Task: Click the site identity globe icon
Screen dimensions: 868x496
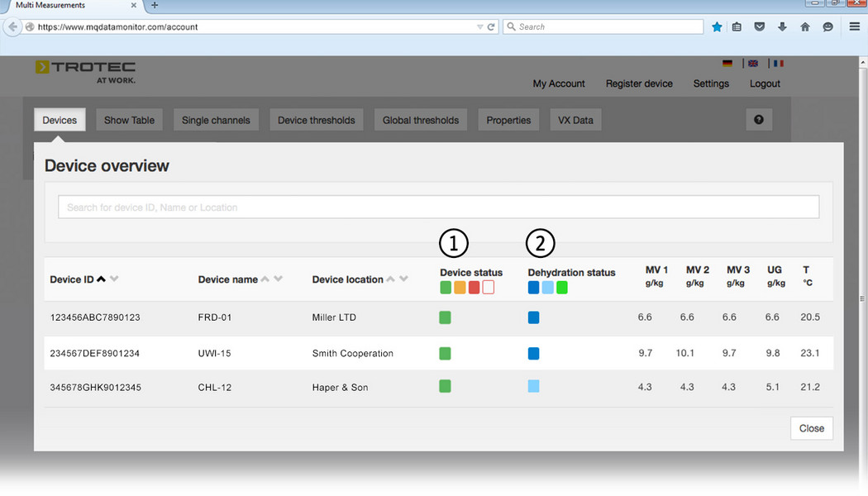Action: click(30, 26)
